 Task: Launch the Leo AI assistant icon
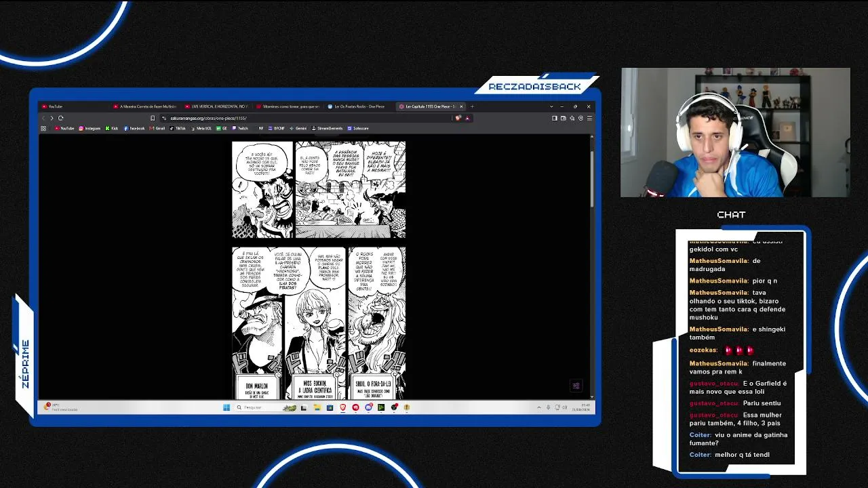(572, 118)
